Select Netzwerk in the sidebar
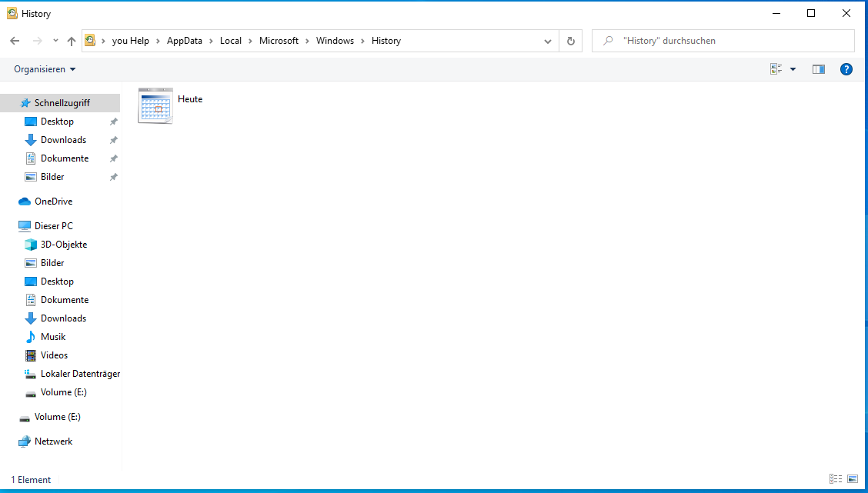 coord(53,441)
